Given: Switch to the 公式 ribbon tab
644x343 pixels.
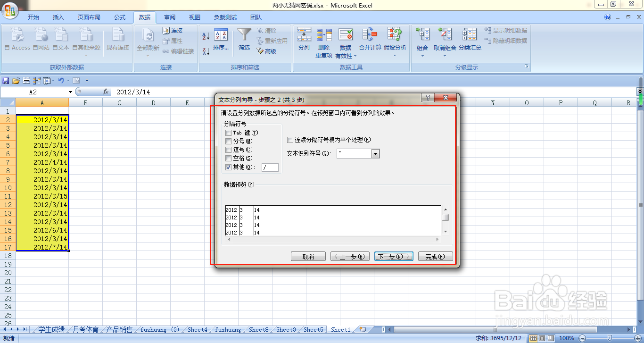Looking at the screenshot, I should point(119,17).
